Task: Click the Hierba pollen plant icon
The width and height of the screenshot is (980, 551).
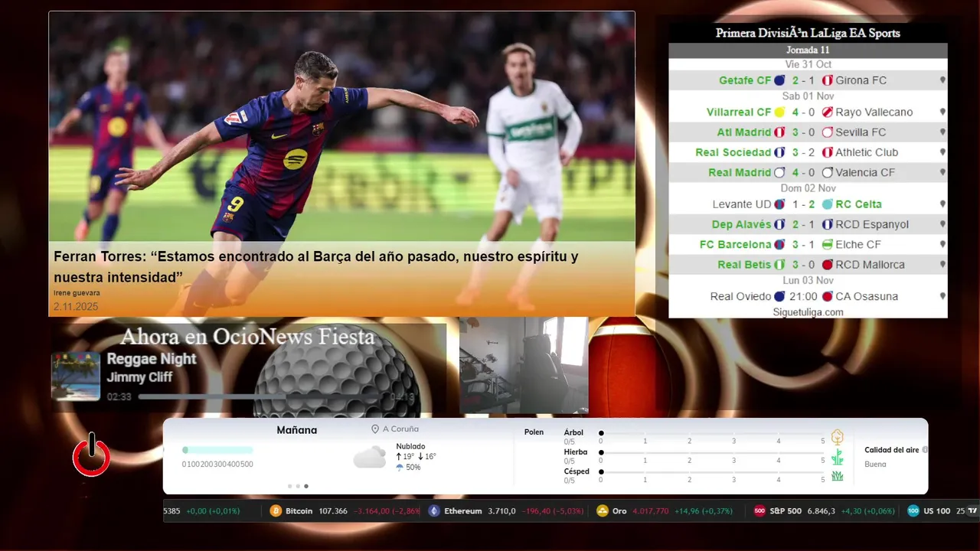Action: [x=838, y=457]
